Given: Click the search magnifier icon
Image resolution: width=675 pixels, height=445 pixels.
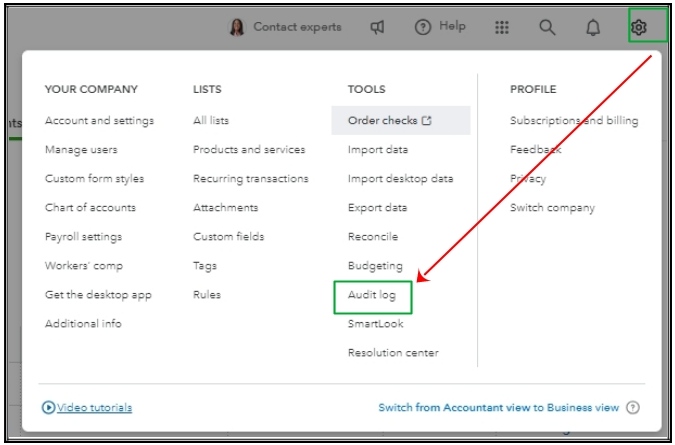Looking at the screenshot, I should pyautogui.click(x=547, y=27).
